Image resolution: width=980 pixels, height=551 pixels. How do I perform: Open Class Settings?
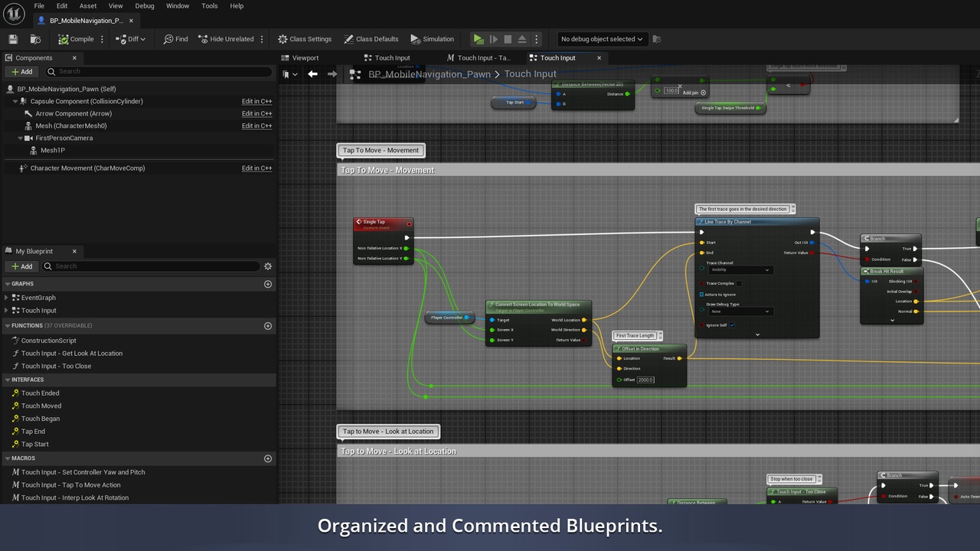click(305, 39)
